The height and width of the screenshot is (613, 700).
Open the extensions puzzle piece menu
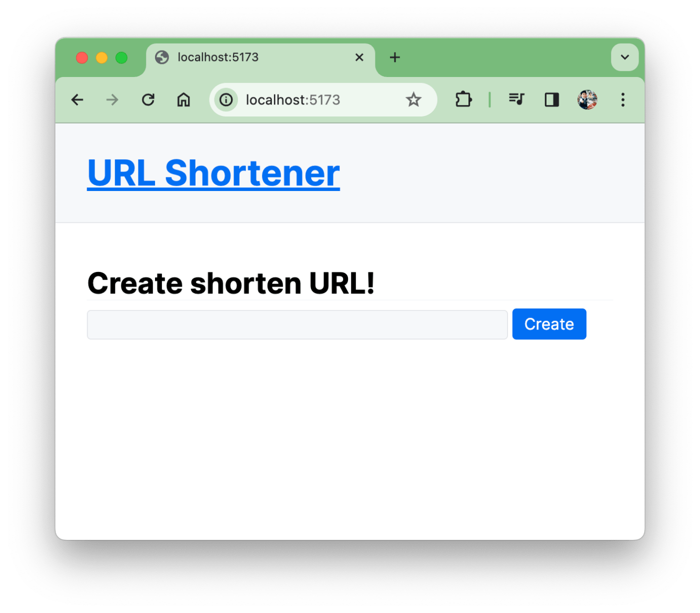pos(463,99)
